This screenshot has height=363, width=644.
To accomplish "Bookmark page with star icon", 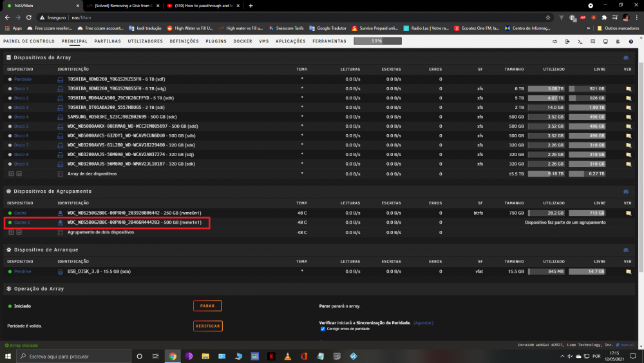I will coord(548,17).
